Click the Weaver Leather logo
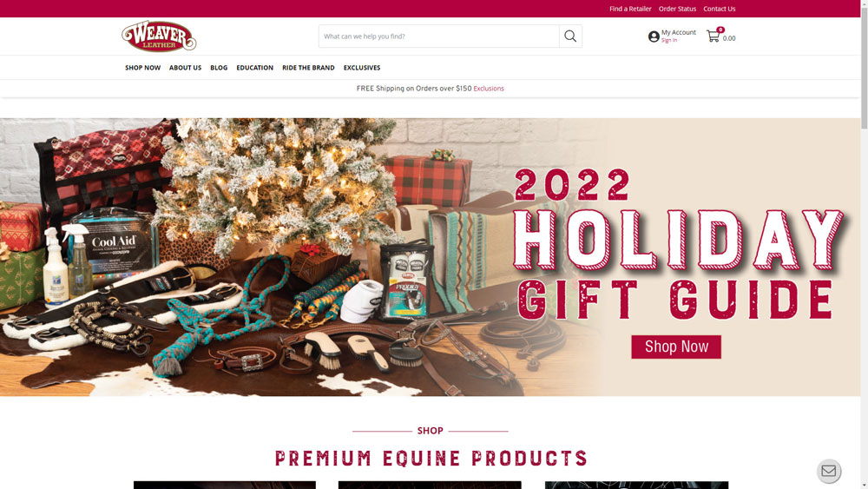 pyautogui.click(x=159, y=36)
